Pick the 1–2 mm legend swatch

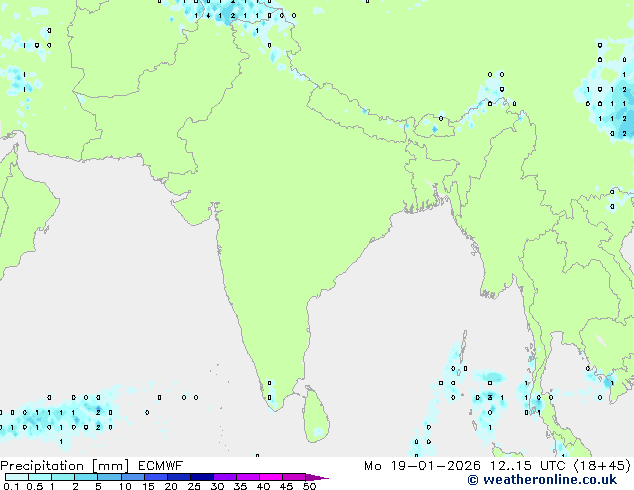[x=63, y=477]
